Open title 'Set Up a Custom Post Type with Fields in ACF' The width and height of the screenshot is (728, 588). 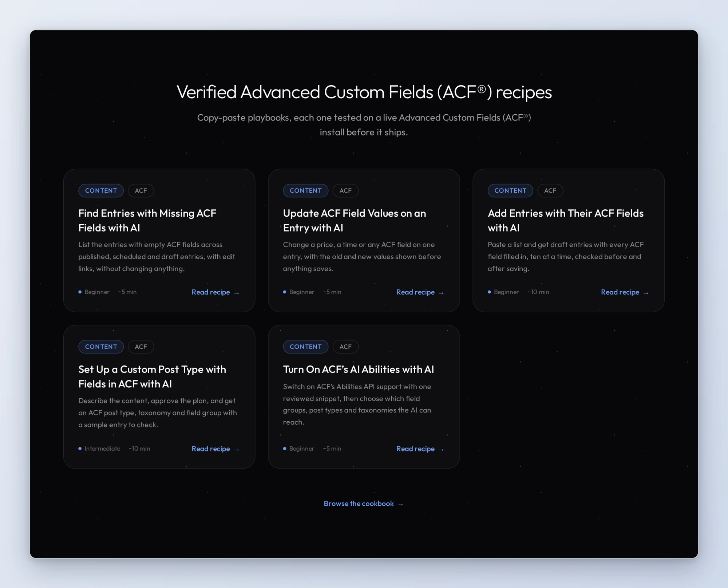(x=152, y=376)
